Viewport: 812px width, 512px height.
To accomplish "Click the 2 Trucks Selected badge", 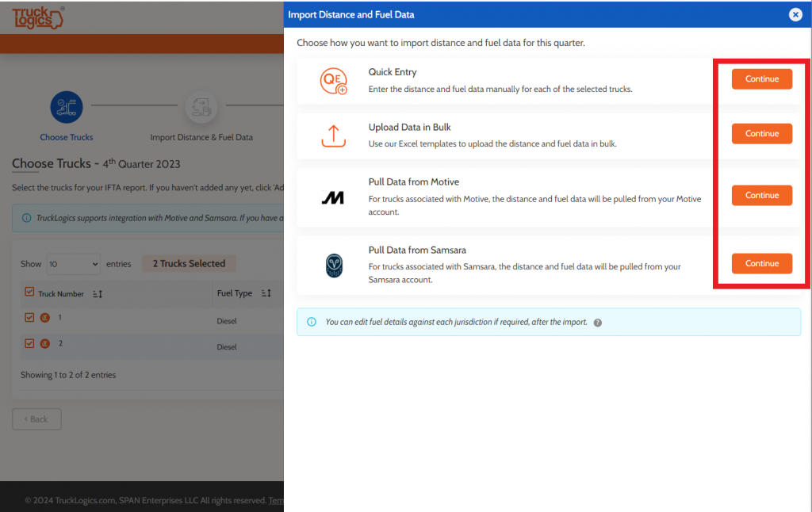I will pos(189,263).
